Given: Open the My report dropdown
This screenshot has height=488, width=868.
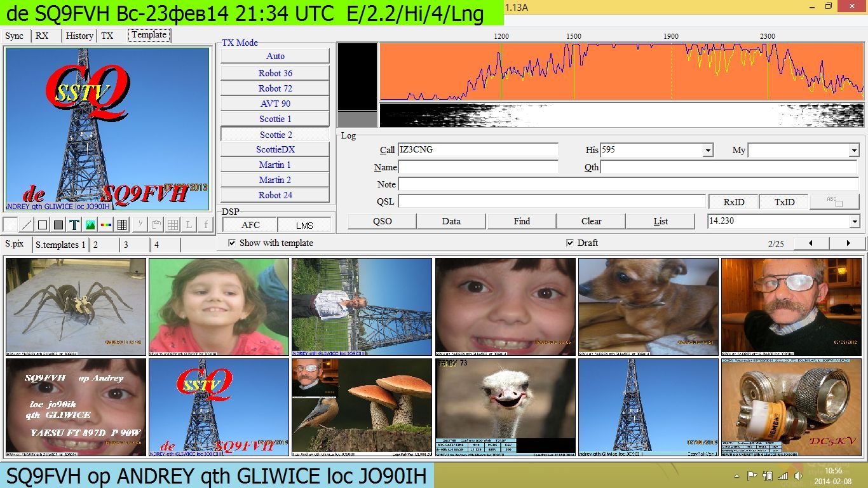Looking at the screenshot, I should click(853, 151).
